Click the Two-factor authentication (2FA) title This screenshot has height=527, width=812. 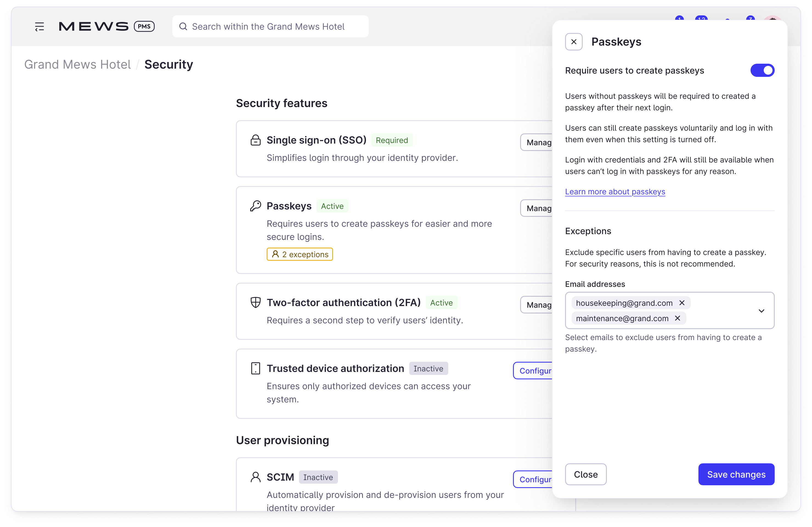pyautogui.click(x=343, y=302)
